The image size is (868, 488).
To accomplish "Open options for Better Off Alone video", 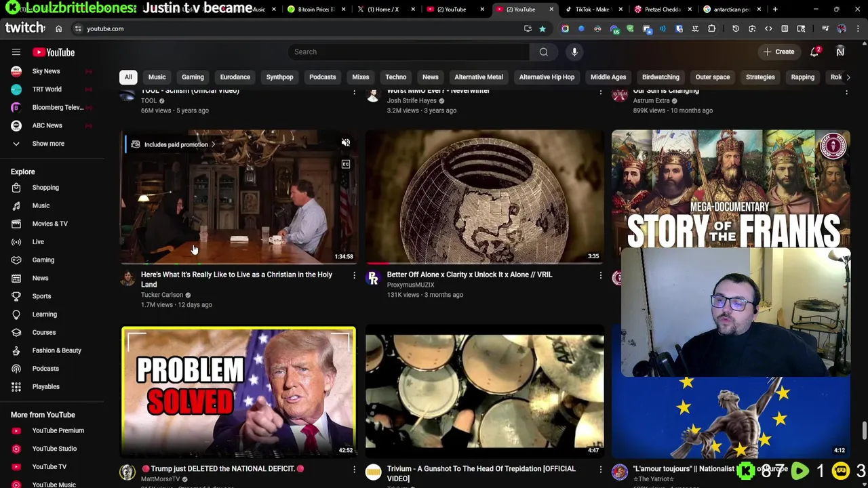I will [600, 275].
